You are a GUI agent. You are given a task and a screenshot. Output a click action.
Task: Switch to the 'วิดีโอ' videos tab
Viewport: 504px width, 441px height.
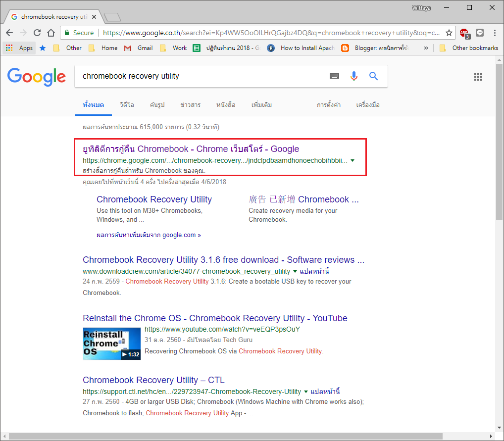(127, 105)
